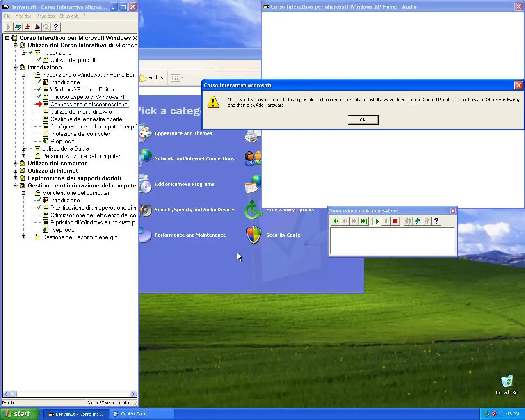Collapse Gestione e ottimizzazione del computer node
Viewport: 525px width, 420px height.
pos(15,185)
